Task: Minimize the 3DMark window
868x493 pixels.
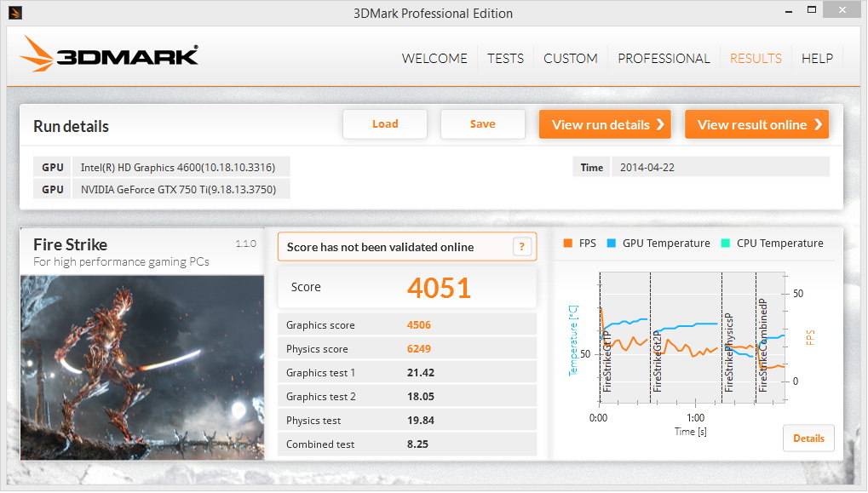Action: tap(788, 11)
